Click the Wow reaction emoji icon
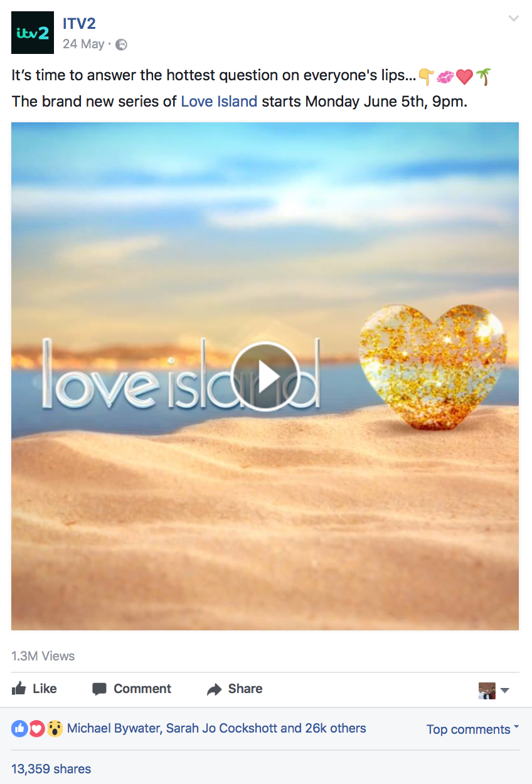This screenshot has width=532, height=784. [x=55, y=729]
